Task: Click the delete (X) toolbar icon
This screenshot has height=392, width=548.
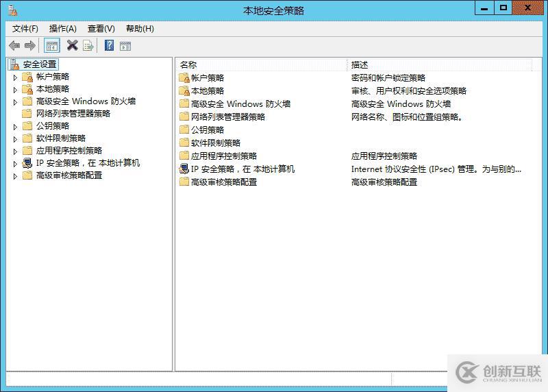Action: (x=73, y=45)
